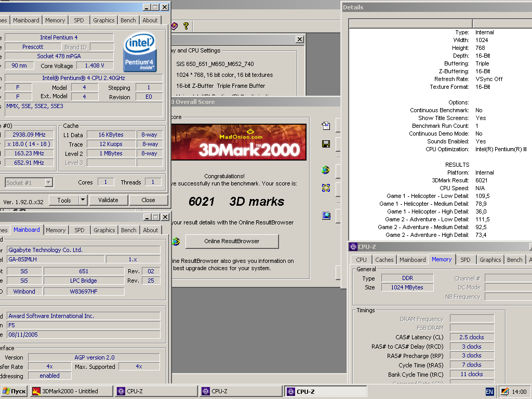Click the 163.23 MHz bus speed value
This screenshot has height=399, width=532.
click(x=29, y=153)
